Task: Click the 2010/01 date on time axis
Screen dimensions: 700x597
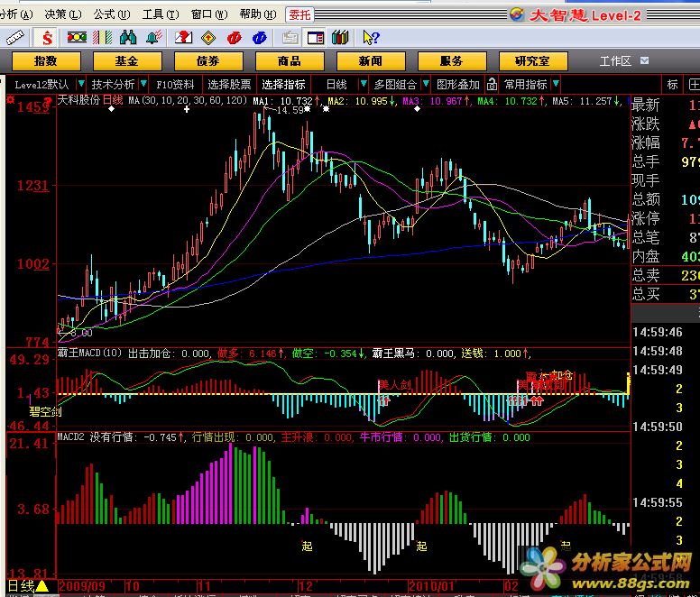Action: (x=431, y=586)
